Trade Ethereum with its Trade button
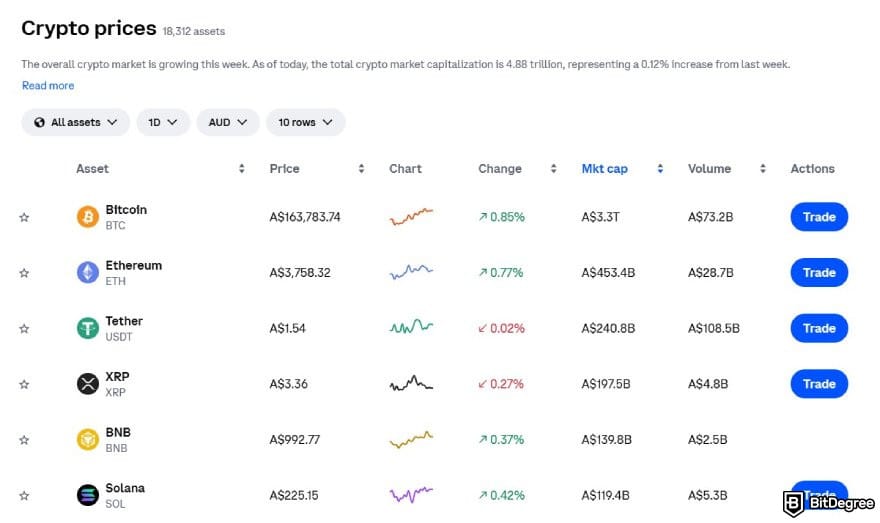The width and height of the screenshot is (880, 523). 819,272
